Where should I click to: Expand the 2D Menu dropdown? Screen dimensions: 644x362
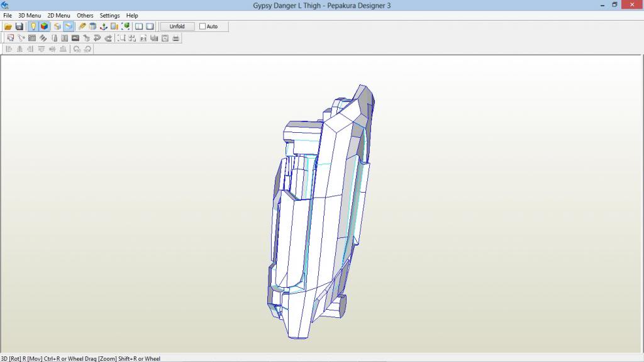59,16
